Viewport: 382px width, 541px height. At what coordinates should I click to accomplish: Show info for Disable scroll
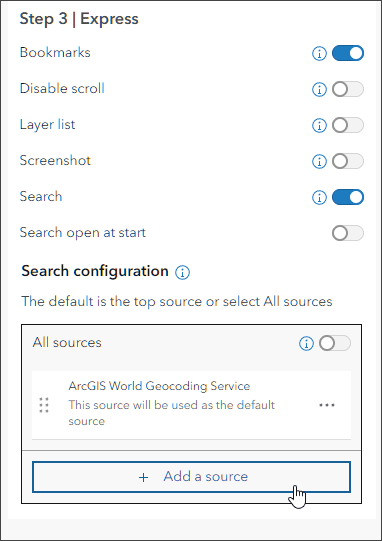[x=319, y=89]
